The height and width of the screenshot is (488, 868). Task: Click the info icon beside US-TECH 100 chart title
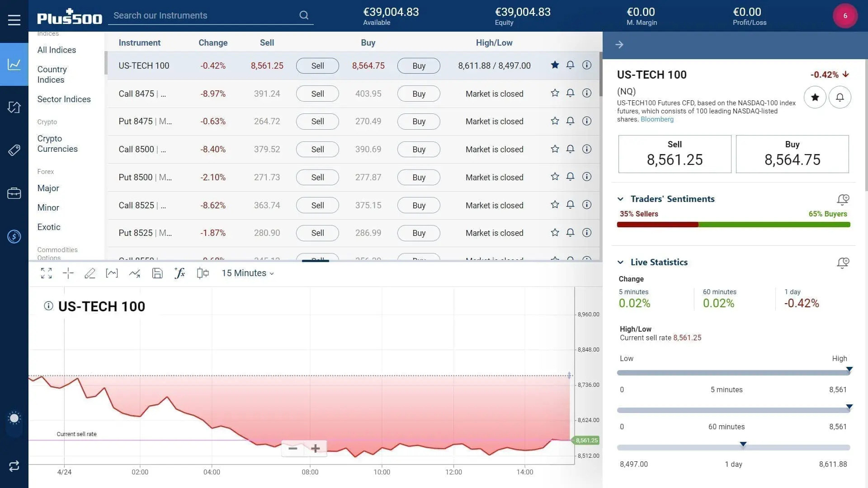pos(48,306)
